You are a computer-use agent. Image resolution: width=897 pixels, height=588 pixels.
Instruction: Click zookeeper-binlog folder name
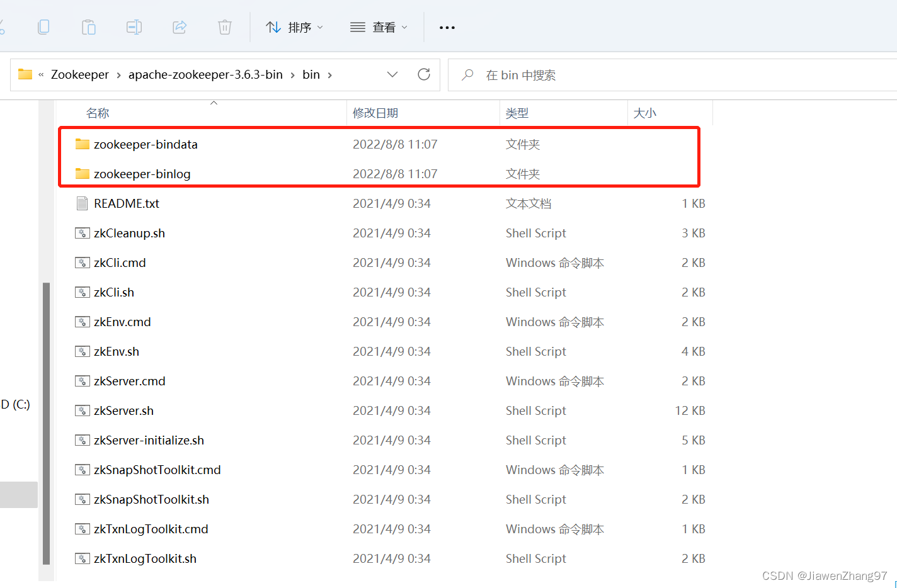pyautogui.click(x=142, y=174)
